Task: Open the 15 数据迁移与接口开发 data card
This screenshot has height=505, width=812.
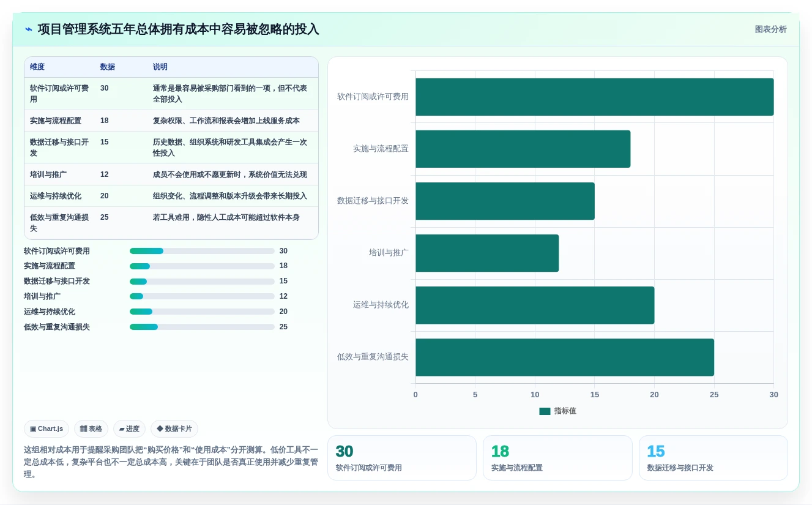Action: [x=713, y=458]
